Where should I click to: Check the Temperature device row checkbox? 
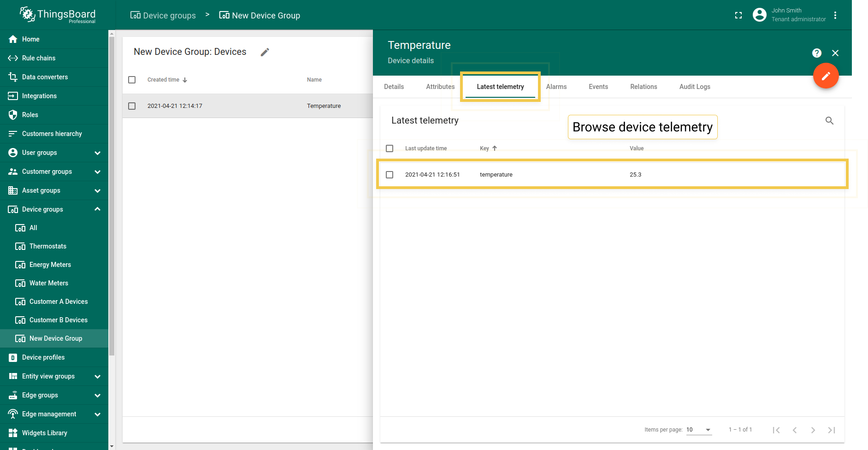point(132,106)
